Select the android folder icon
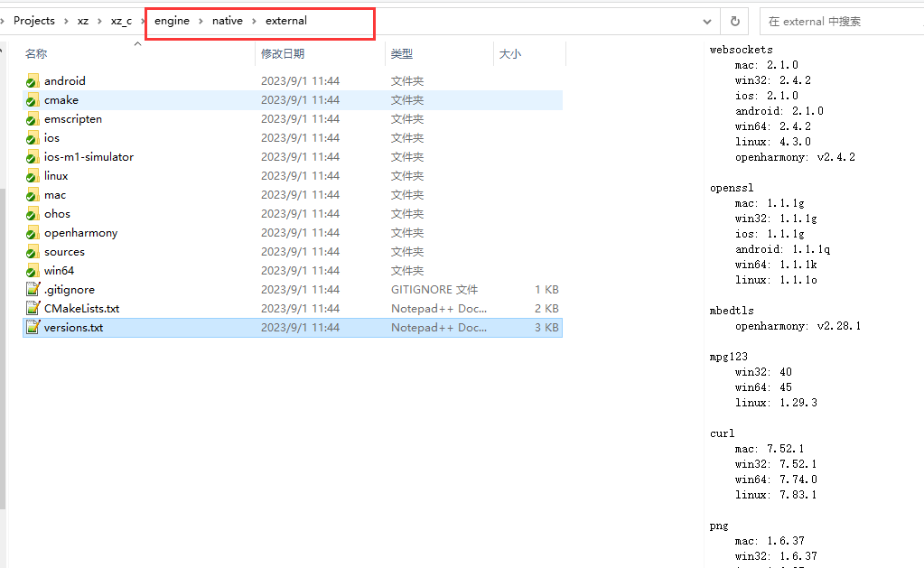Screen dimensions: 924x568 point(33,81)
